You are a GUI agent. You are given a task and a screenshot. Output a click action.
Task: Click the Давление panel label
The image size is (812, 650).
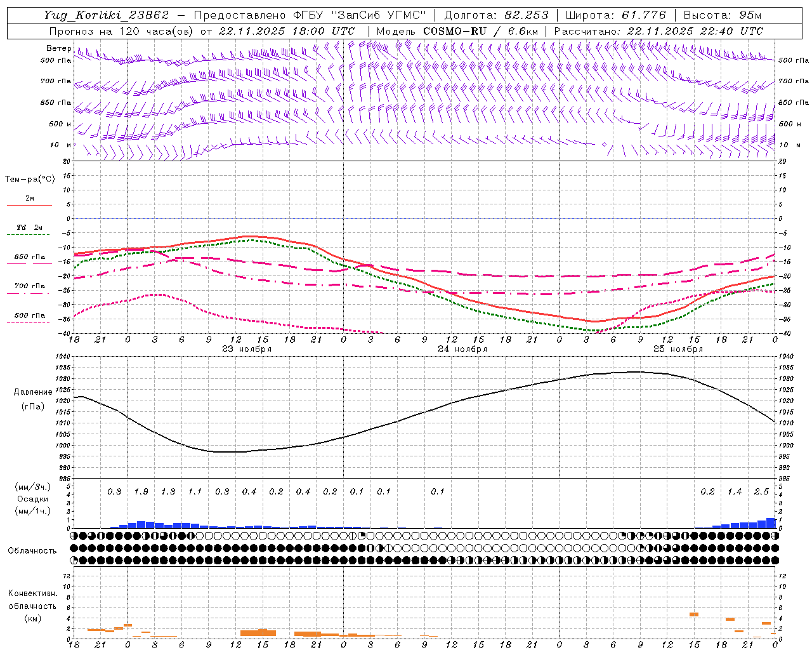click(x=33, y=392)
